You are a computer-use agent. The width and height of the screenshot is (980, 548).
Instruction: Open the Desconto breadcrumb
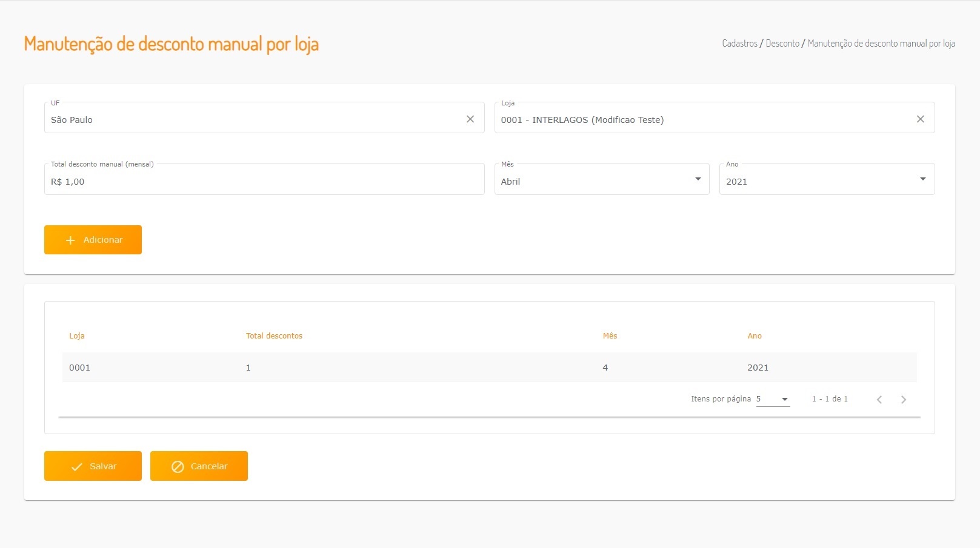coord(782,44)
